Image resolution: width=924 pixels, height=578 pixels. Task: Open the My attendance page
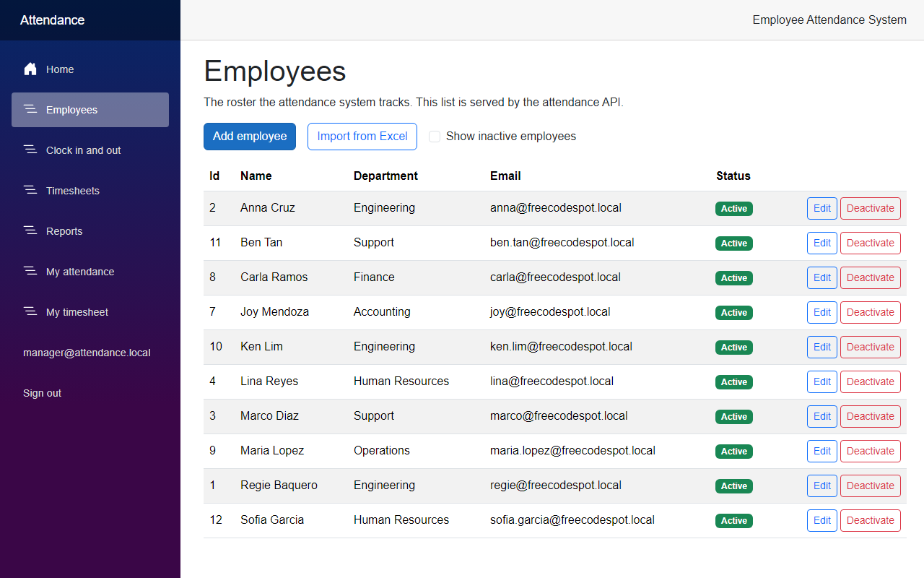pos(90,272)
